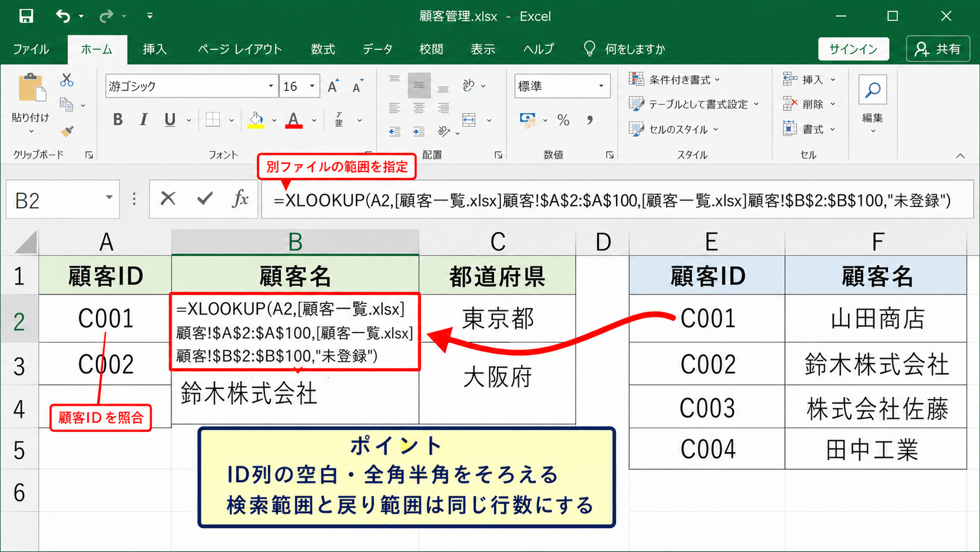Toggle Bold formatting

tap(118, 120)
